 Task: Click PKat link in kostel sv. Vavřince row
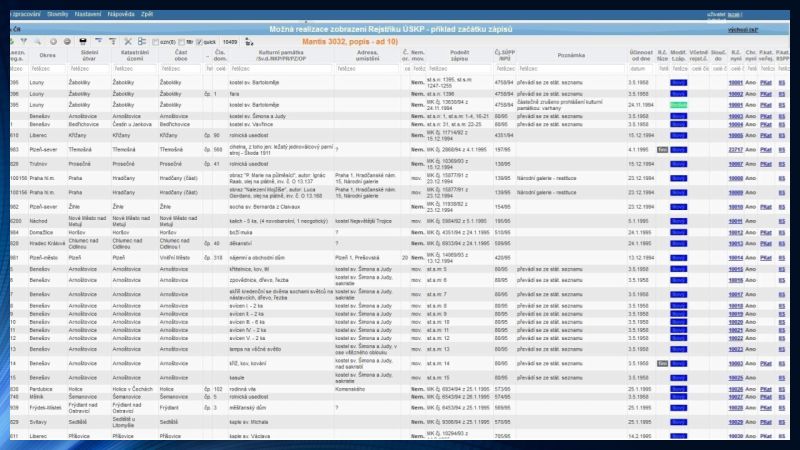tap(766, 124)
